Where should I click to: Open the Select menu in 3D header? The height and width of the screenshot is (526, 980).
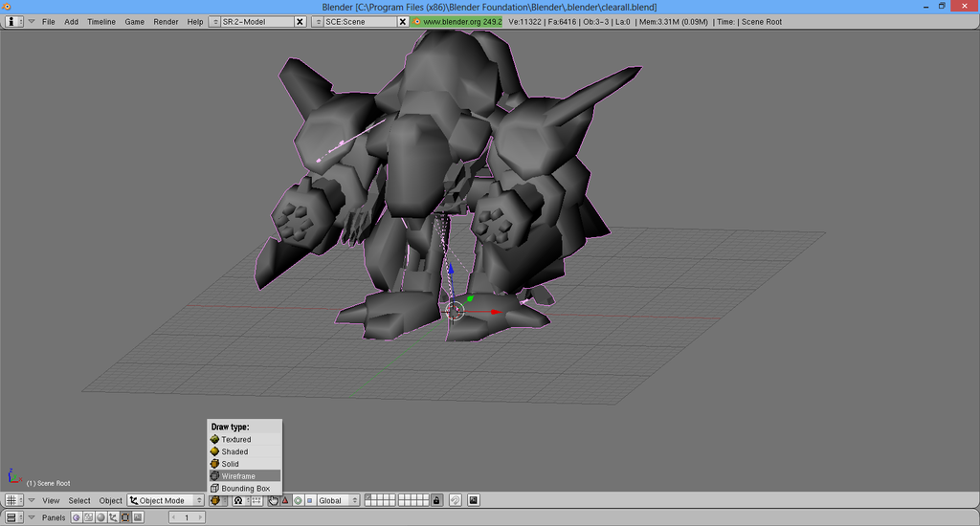[x=79, y=500]
